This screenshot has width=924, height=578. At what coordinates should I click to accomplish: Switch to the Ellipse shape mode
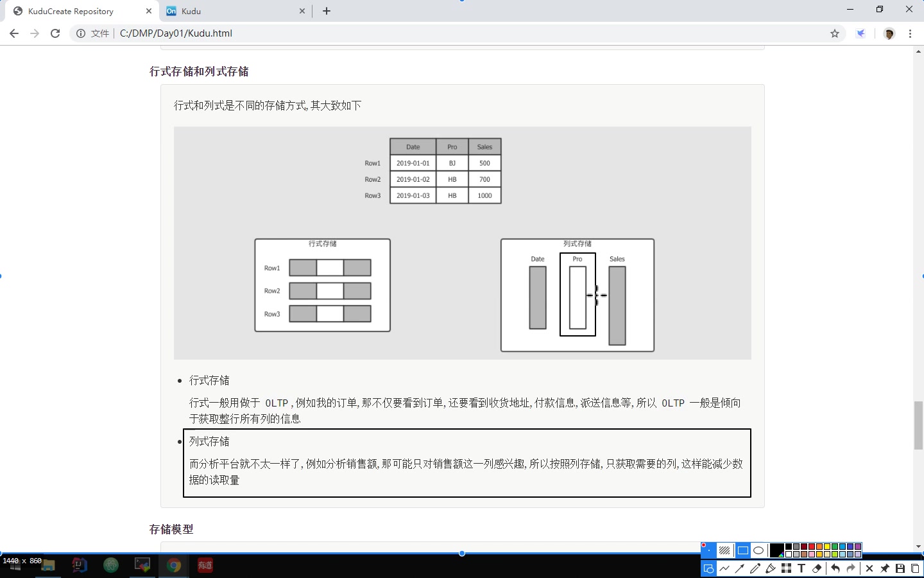tap(759, 550)
